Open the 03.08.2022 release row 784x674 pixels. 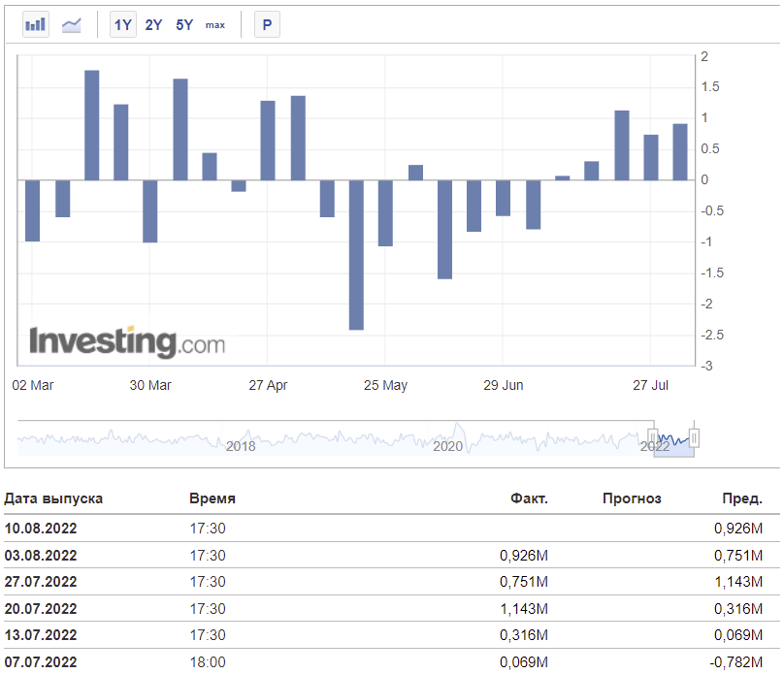(x=391, y=555)
